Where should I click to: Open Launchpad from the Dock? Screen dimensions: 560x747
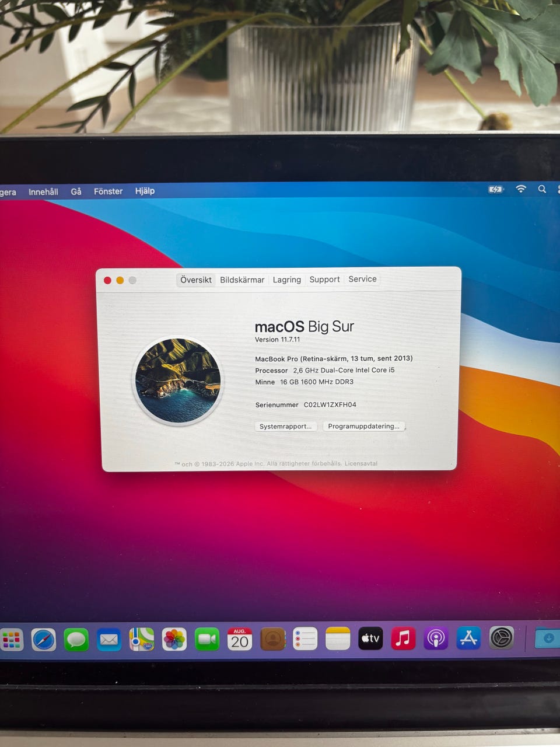12,640
